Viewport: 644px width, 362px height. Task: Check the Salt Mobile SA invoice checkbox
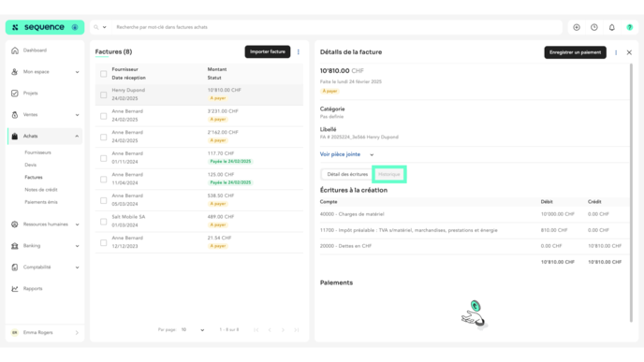coord(104,222)
